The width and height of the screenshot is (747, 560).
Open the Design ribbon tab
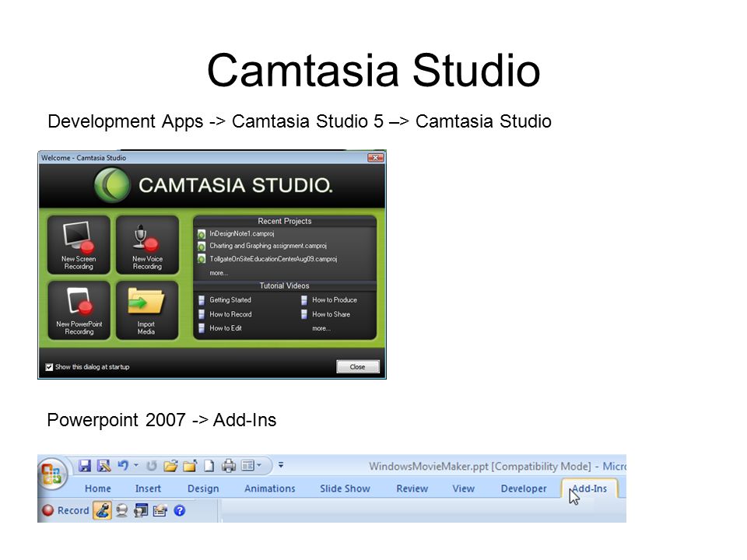point(203,488)
